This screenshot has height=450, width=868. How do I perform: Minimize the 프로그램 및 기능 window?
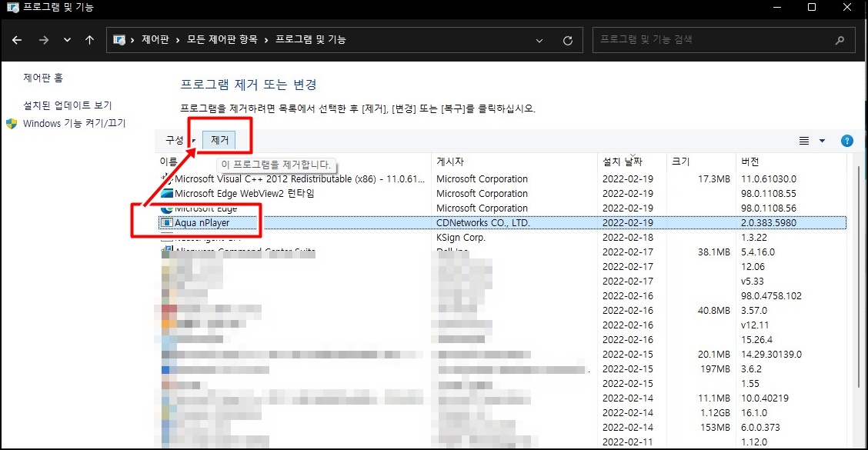pos(777,7)
